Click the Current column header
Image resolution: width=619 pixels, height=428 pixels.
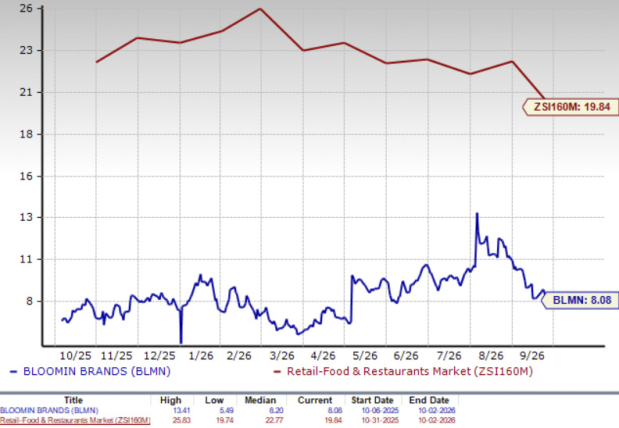315,400
